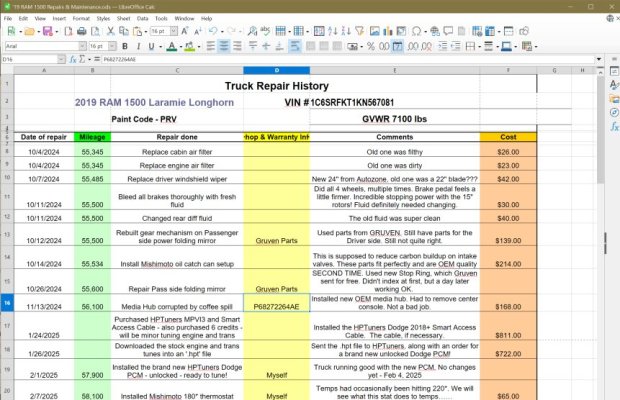Sort descending
This screenshot has height=400, width=620.
[x=346, y=31]
